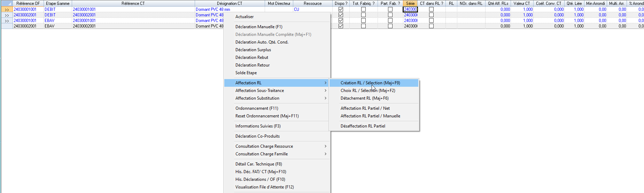Click Actualiser in the context menu
The image size is (644, 193).
[x=245, y=17]
